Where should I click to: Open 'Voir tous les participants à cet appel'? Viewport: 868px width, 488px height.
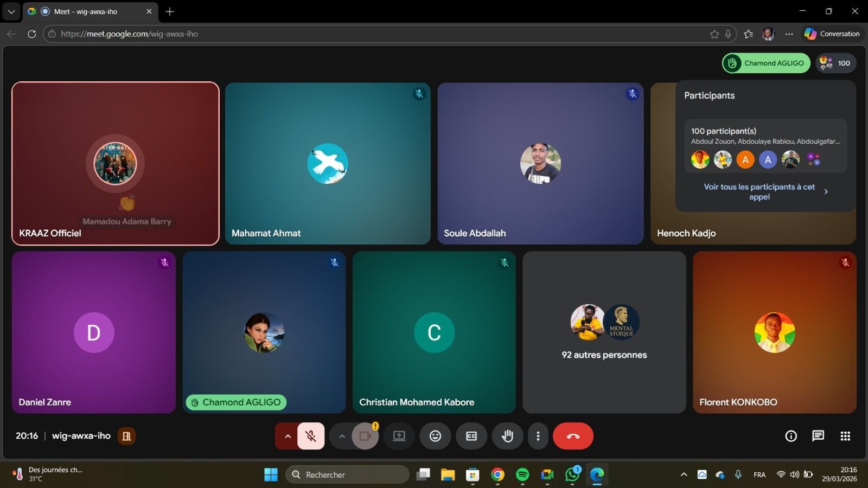765,191
